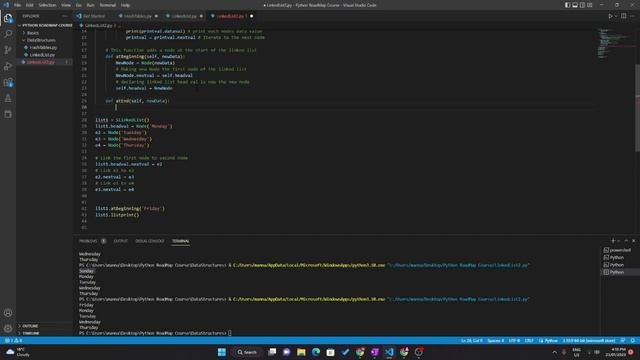Open LinkedList.py in Explorer tree
The width and height of the screenshot is (640, 360).
coord(44,55)
